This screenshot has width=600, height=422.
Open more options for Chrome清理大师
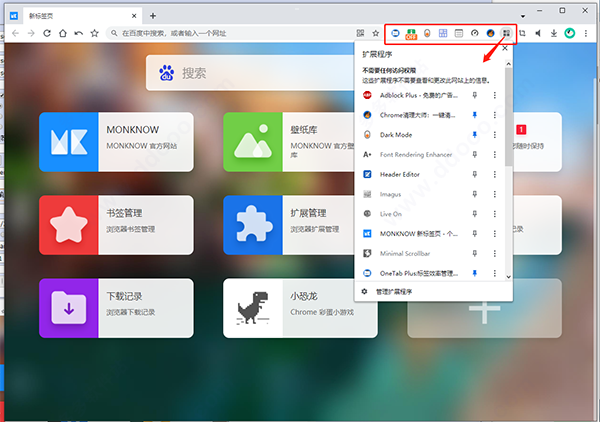[x=494, y=115]
